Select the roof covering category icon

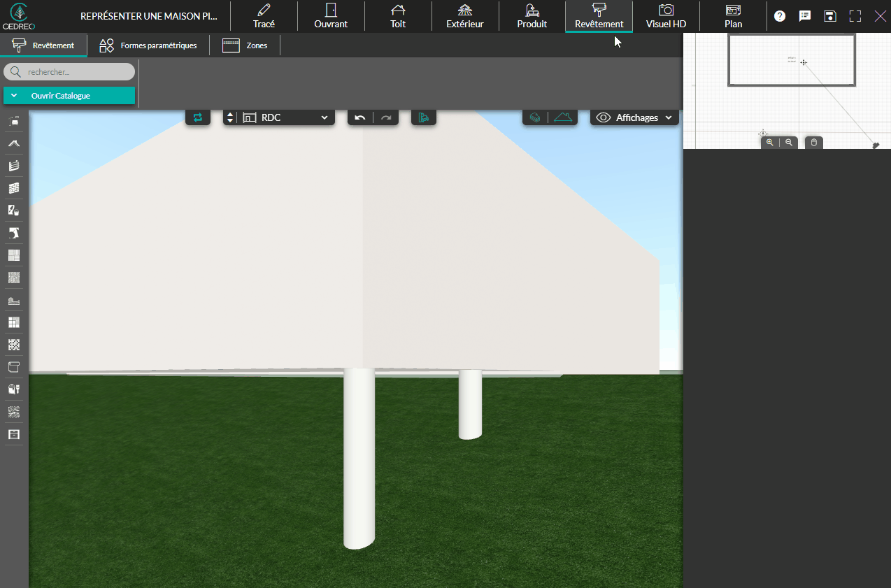click(x=14, y=143)
